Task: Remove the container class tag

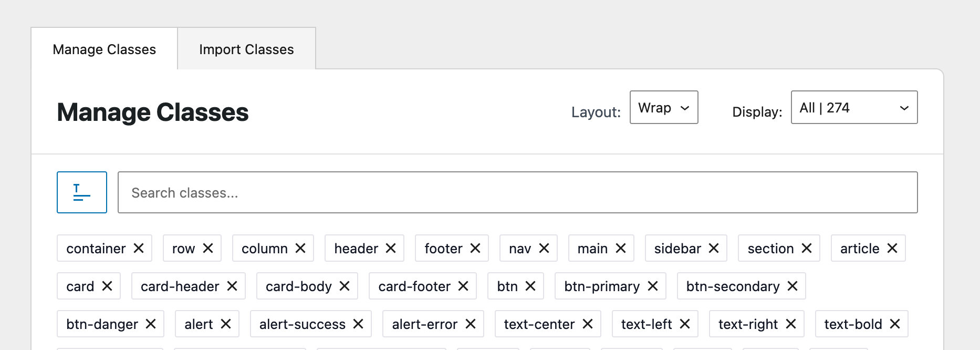Action: coord(139,248)
